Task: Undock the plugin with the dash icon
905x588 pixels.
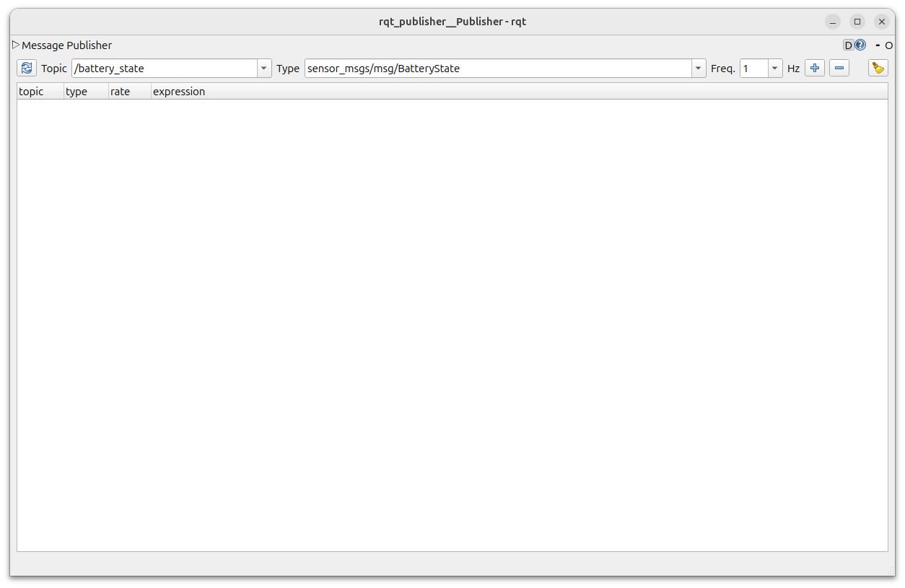Action: coord(878,45)
